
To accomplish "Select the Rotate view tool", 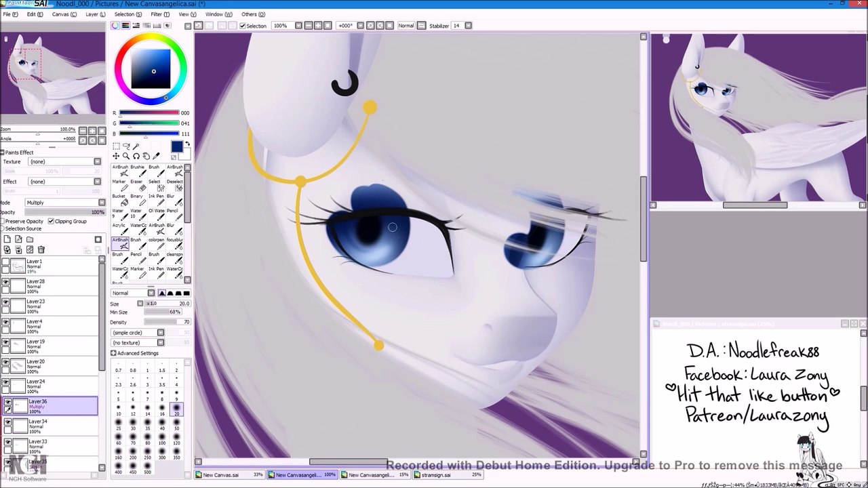I will point(136,156).
